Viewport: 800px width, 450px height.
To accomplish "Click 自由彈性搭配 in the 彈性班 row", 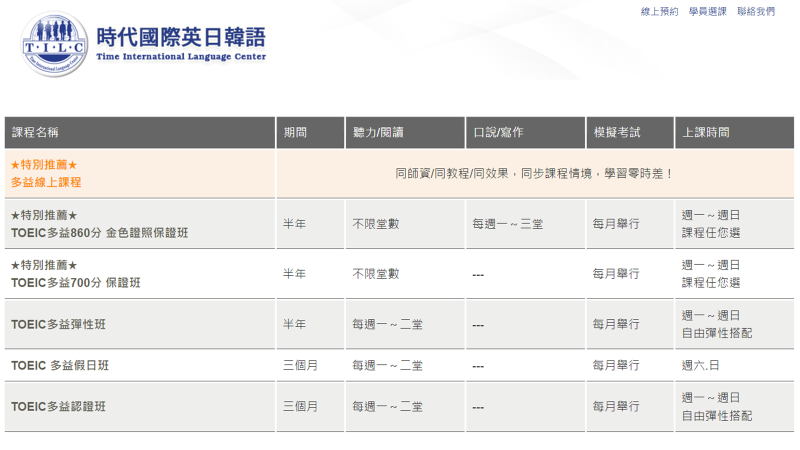I will click(717, 334).
